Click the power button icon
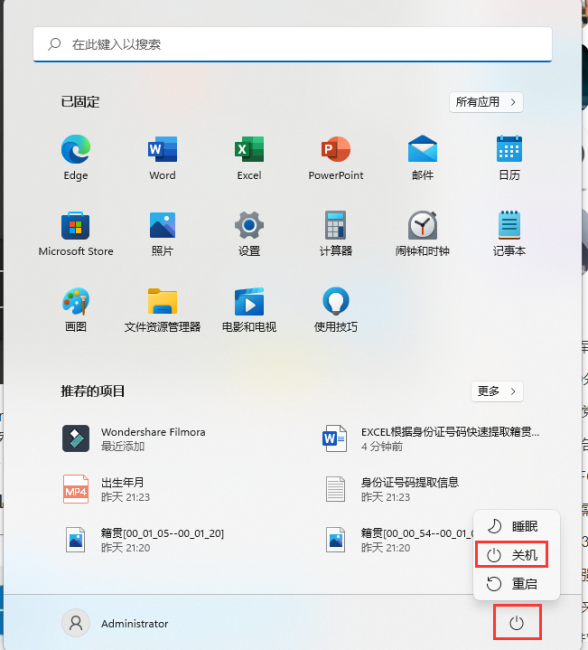This screenshot has height=650, width=588. 517,623
